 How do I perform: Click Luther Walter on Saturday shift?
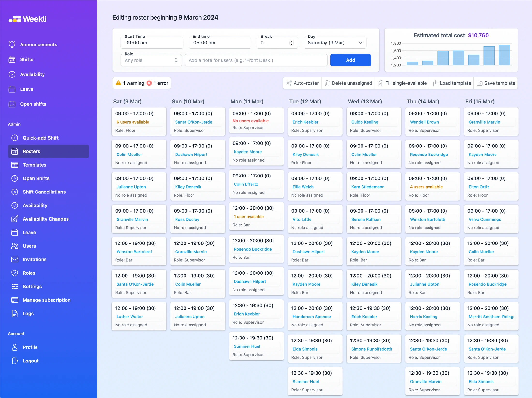[130, 317]
